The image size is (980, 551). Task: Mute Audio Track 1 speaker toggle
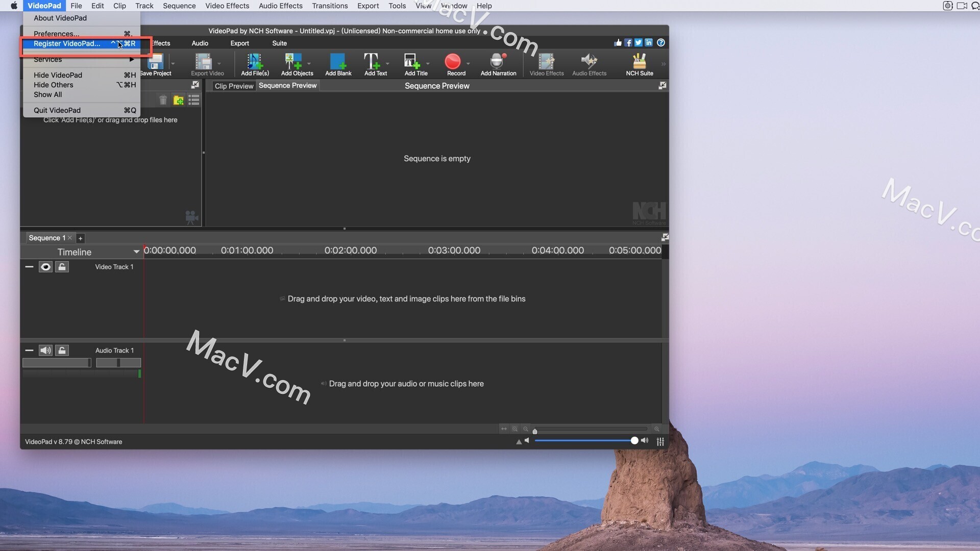(45, 350)
